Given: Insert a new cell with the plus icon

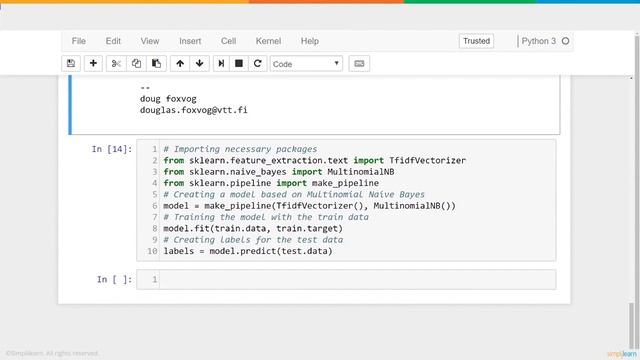Looking at the screenshot, I should click(93, 64).
